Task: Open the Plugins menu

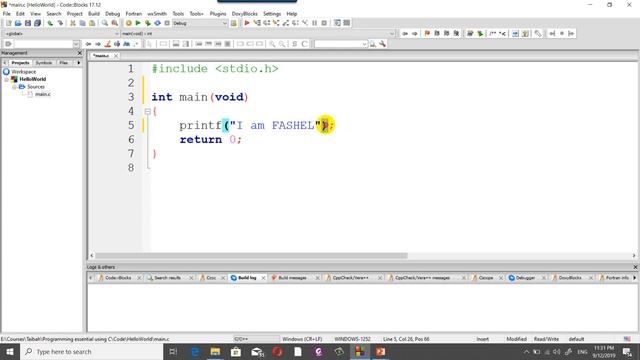Action: [218, 13]
